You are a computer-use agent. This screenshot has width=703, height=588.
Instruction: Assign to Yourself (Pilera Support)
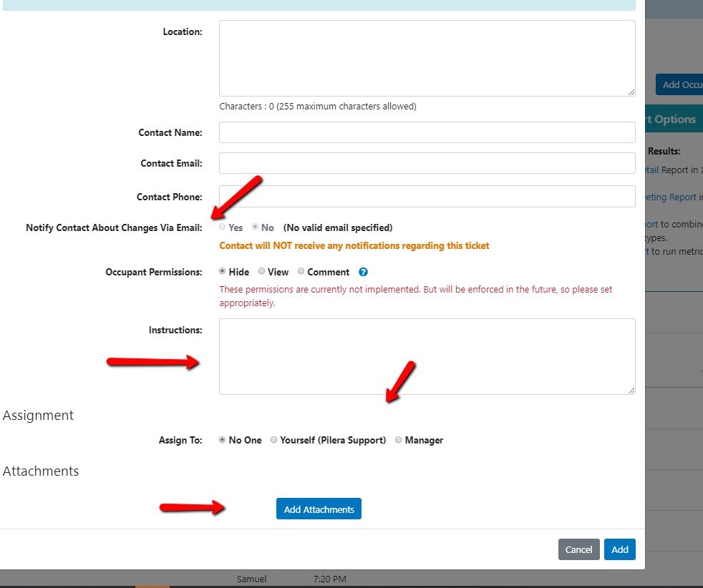tap(274, 440)
